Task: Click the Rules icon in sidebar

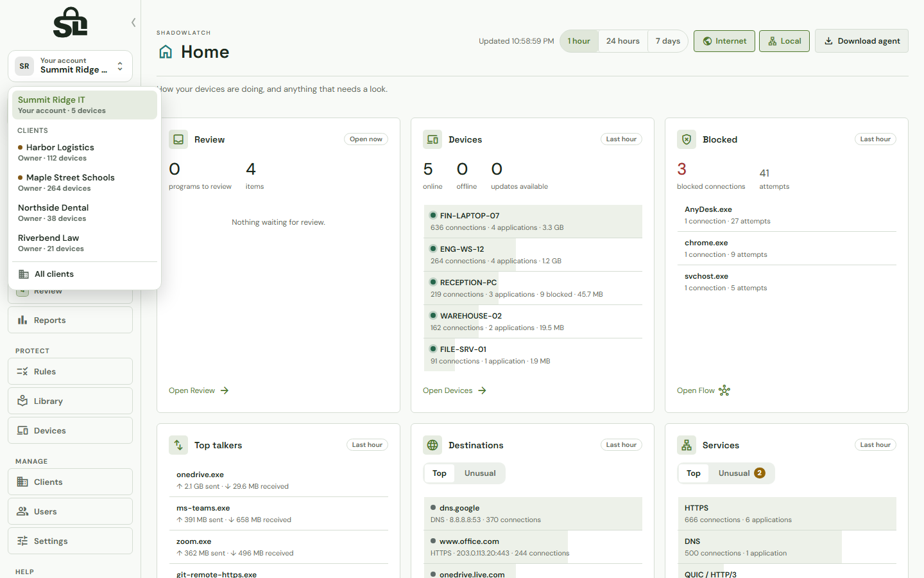Action: point(22,371)
